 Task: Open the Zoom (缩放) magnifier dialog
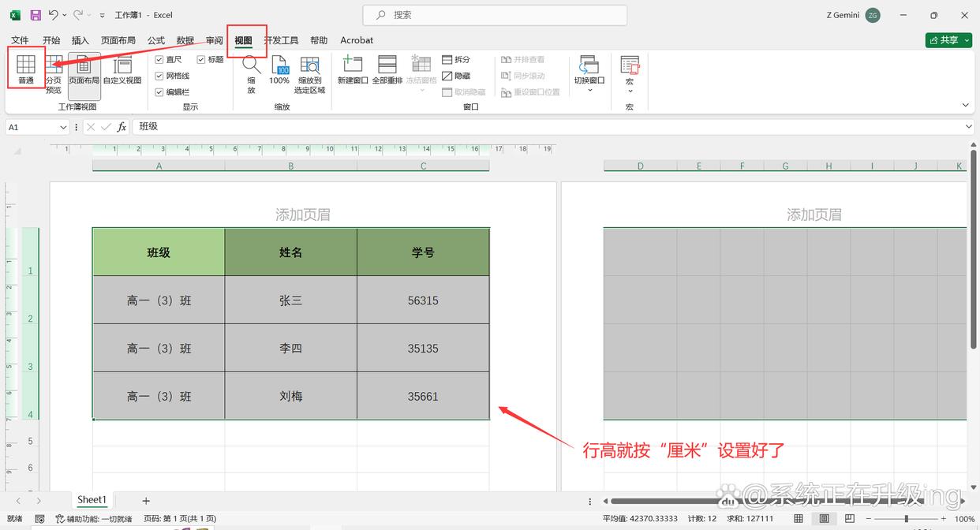[251, 75]
